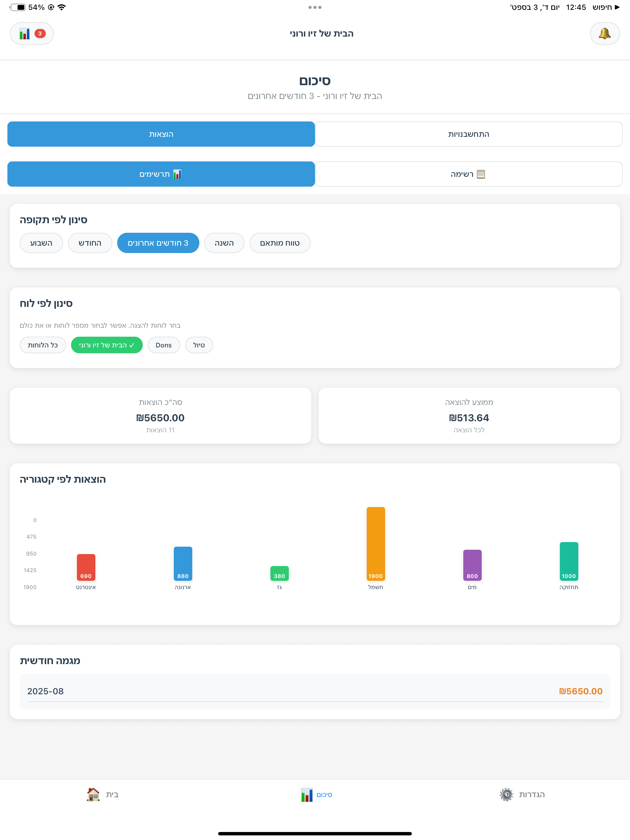Tap the red notification badge 3
Viewport: 630px width, 840px height.
(40, 34)
